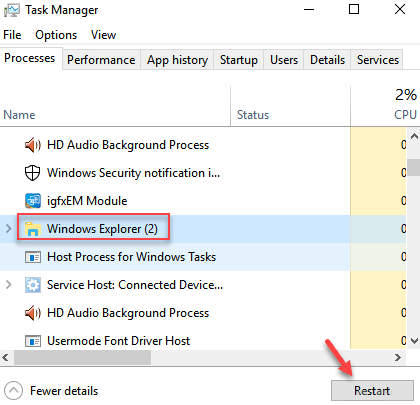Click the Fewer details link
Screen dimensions: 420x405
64,391
